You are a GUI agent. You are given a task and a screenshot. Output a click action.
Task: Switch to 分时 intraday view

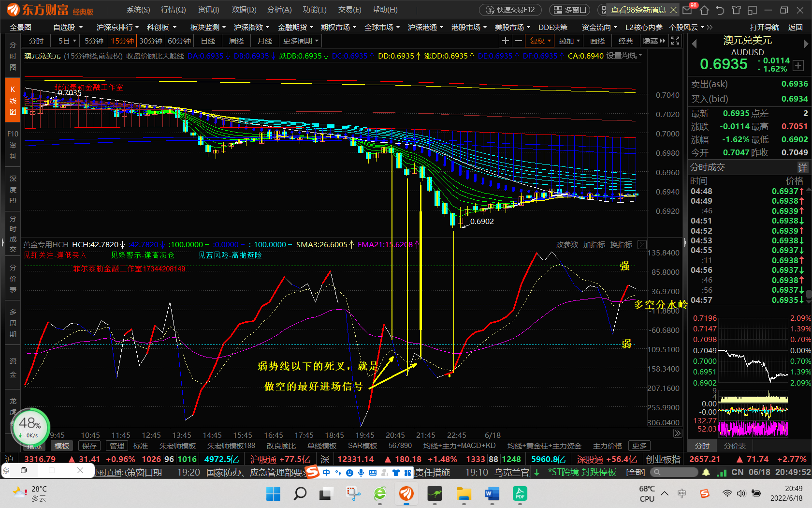pyautogui.click(x=36, y=41)
